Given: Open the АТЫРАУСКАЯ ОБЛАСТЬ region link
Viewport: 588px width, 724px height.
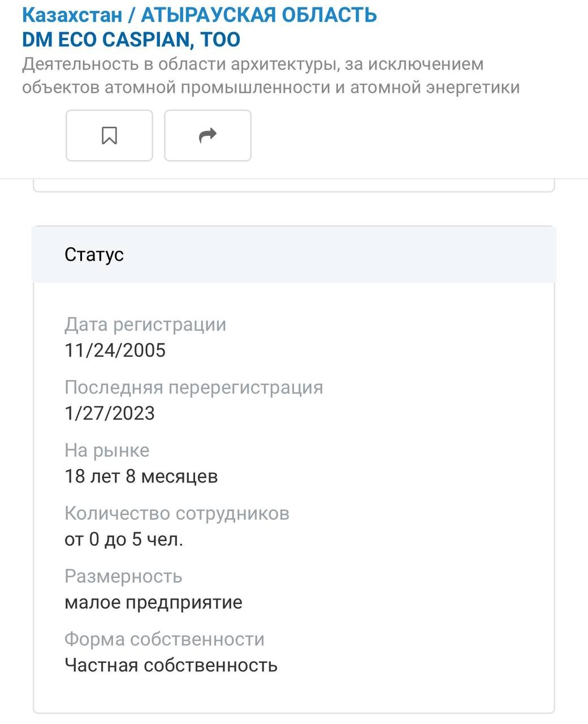Looking at the screenshot, I should pyautogui.click(x=258, y=15).
